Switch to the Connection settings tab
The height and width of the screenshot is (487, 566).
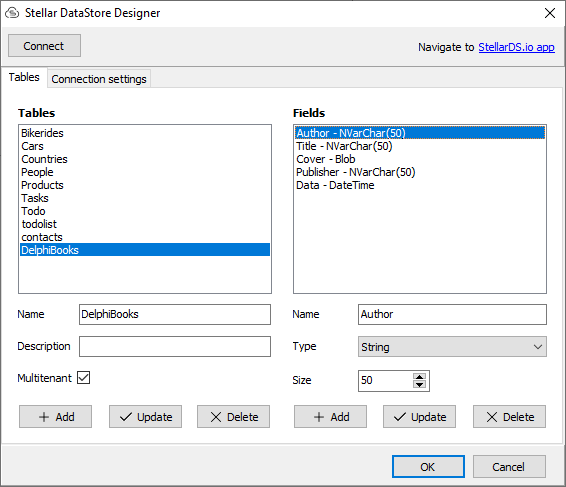(99, 79)
